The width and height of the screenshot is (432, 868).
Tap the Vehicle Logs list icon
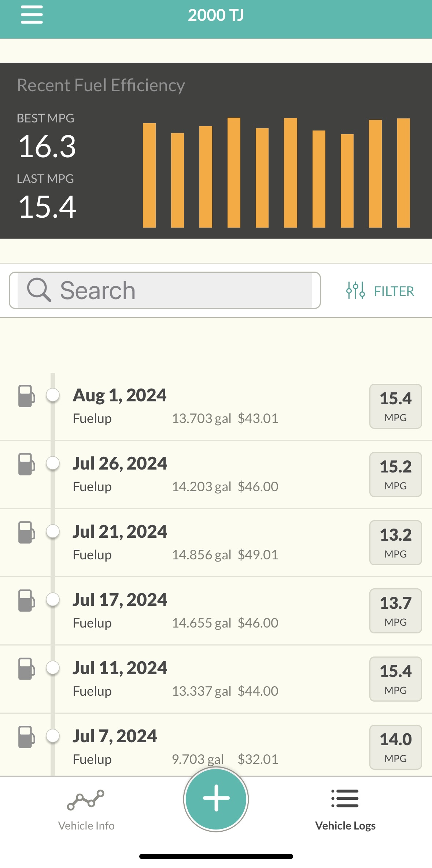point(345,798)
